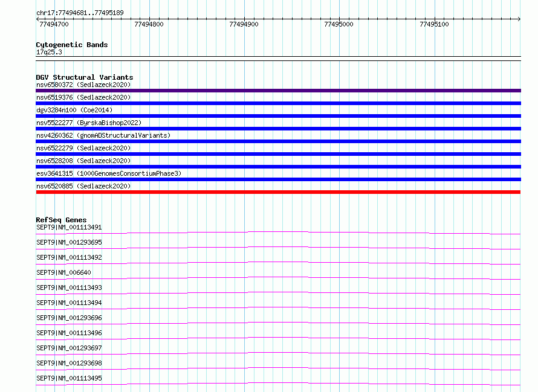
Task: Click the nsv4260362 (gnomADStructuralVariants) label
Action: (x=103, y=135)
